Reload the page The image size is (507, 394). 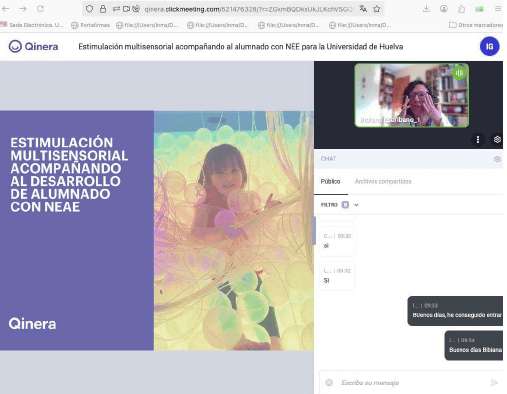point(40,9)
